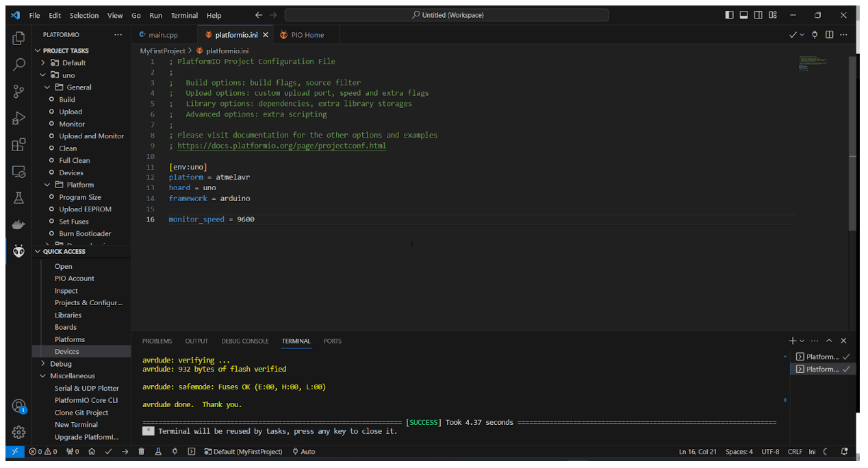This screenshot has height=468, width=868.
Task: Click the title bar search box
Action: click(x=446, y=15)
